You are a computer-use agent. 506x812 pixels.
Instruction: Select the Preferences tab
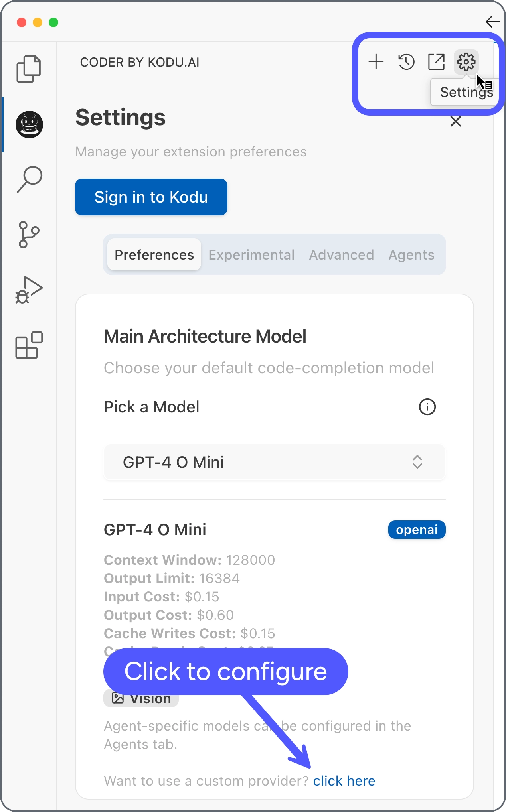click(x=154, y=254)
